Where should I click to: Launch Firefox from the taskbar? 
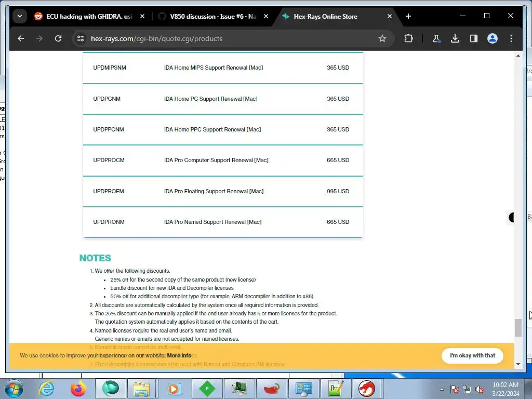coord(78,389)
